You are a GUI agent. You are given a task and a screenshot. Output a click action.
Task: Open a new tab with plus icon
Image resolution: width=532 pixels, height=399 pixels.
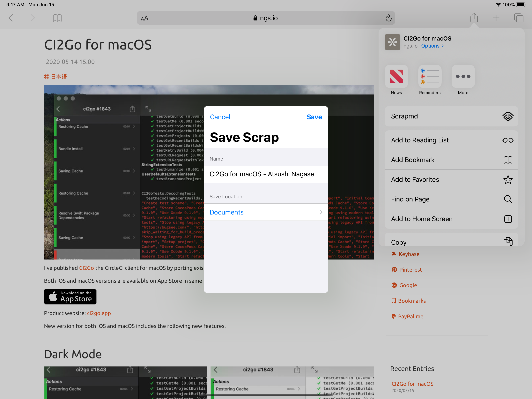[x=496, y=18]
